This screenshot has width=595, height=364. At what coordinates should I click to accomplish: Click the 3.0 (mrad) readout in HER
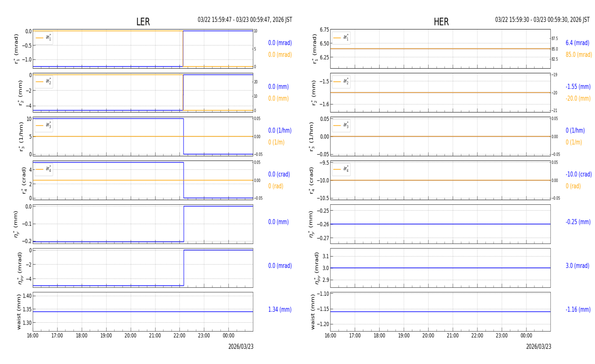pos(577,266)
